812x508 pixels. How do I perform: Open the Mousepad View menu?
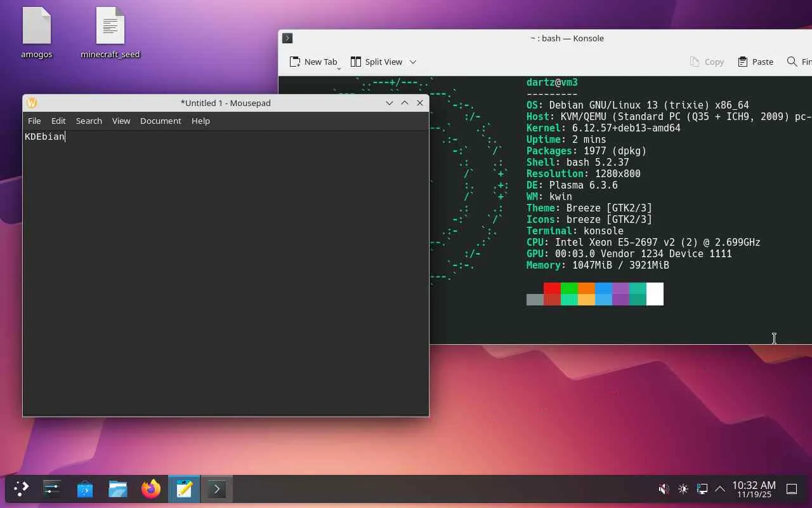pos(121,121)
